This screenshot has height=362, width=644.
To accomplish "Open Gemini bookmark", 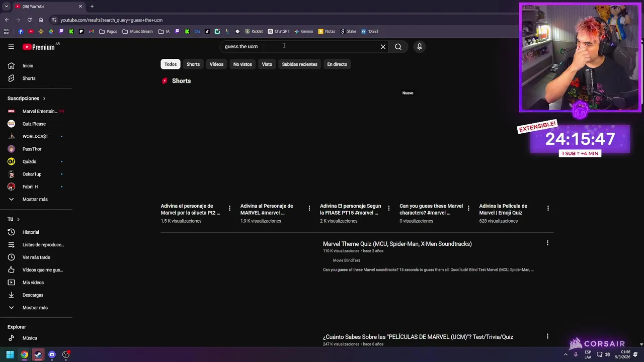I will 304,31.
